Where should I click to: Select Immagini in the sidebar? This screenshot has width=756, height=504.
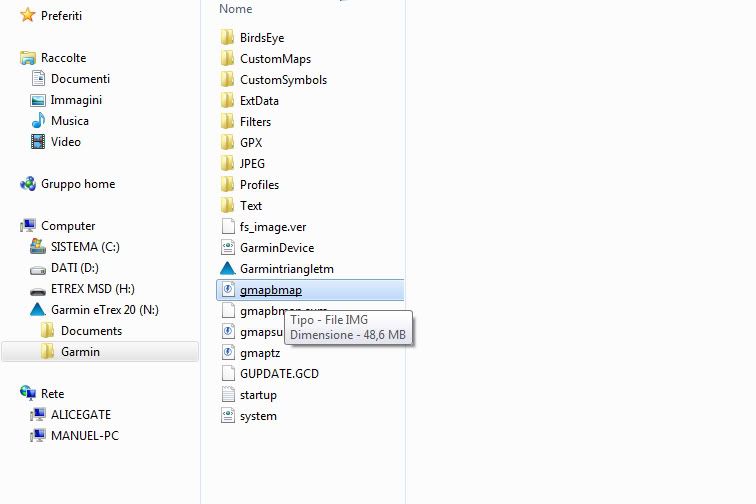(x=76, y=100)
